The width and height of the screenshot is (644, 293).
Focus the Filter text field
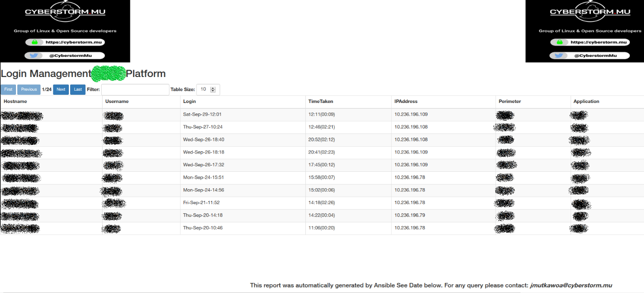point(135,90)
